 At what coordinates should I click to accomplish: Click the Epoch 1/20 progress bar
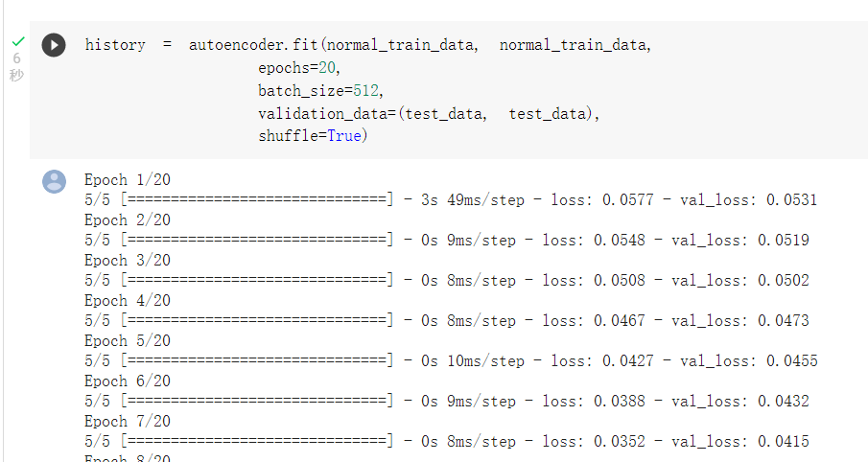(257, 200)
